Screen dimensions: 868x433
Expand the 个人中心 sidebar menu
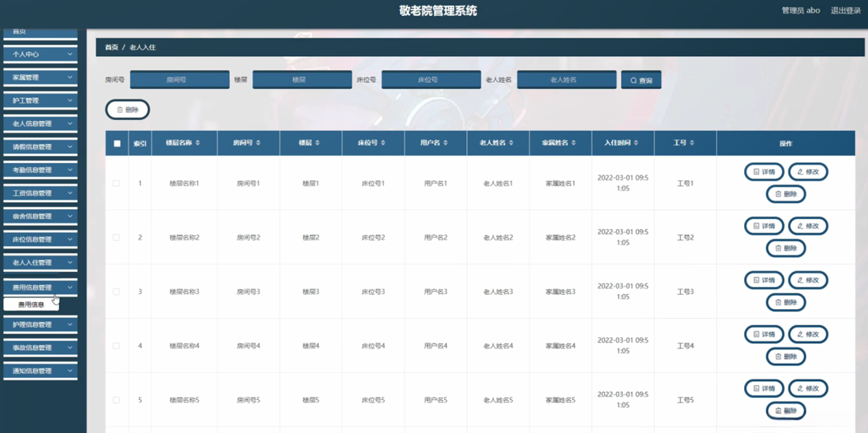[40, 54]
